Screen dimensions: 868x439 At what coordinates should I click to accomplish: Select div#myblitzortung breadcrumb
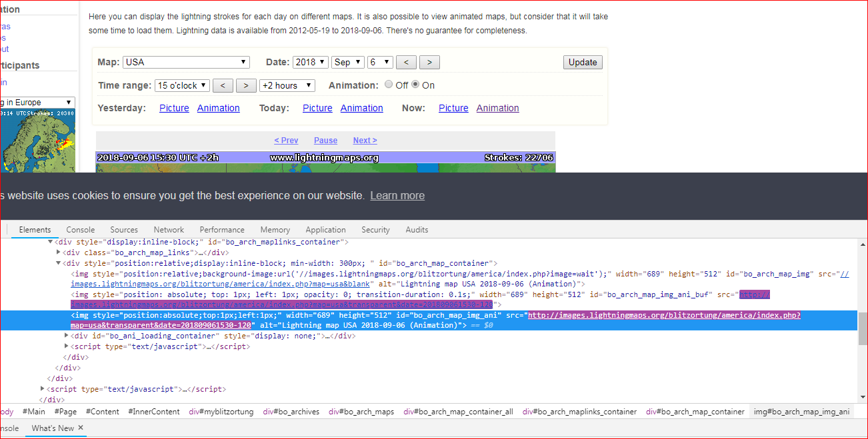click(x=221, y=412)
